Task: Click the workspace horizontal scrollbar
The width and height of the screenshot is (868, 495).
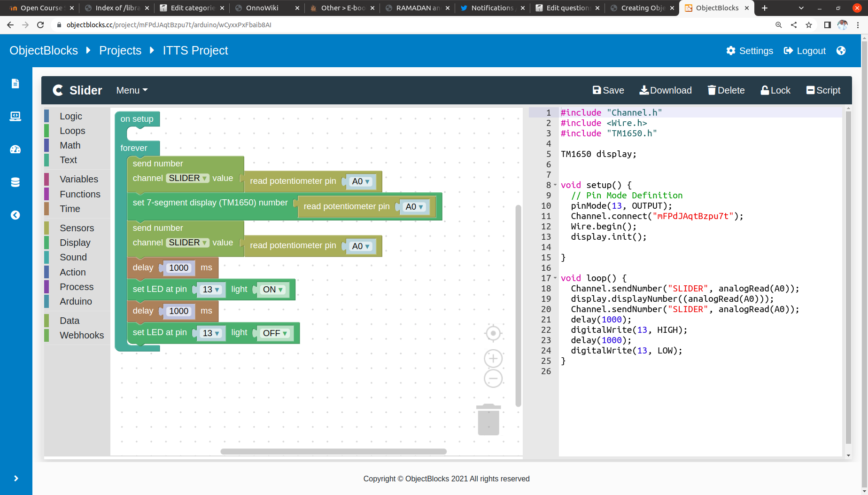Action: click(333, 451)
